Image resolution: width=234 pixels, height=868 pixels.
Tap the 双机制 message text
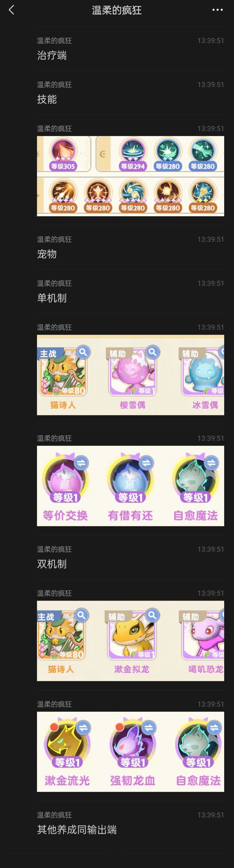(x=52, y=564)
